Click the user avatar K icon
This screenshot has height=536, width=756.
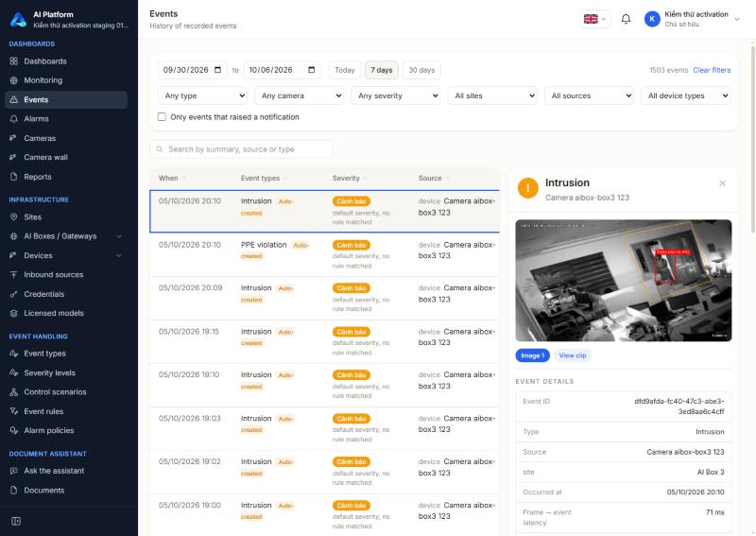pyautogui.click(x=652, y=19)
